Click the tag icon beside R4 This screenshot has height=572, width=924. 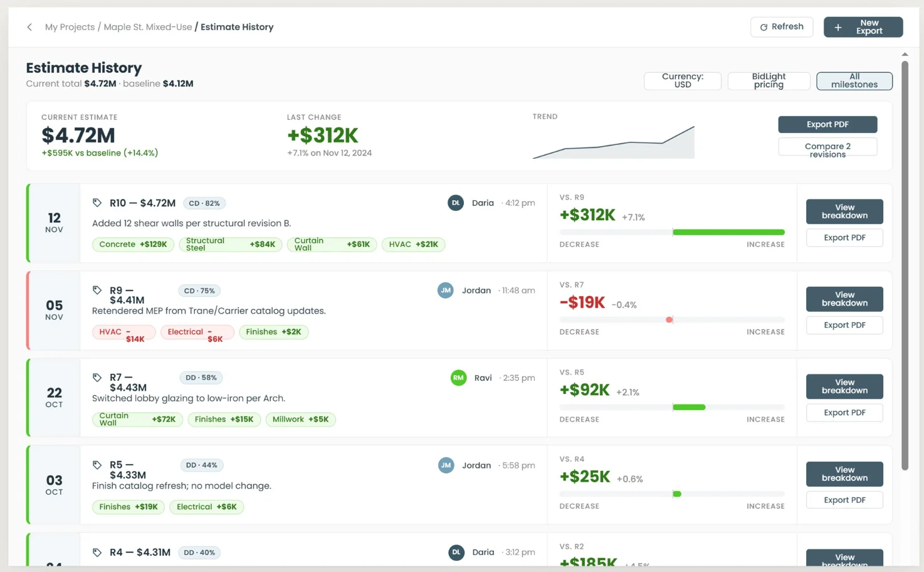[97, 553]
